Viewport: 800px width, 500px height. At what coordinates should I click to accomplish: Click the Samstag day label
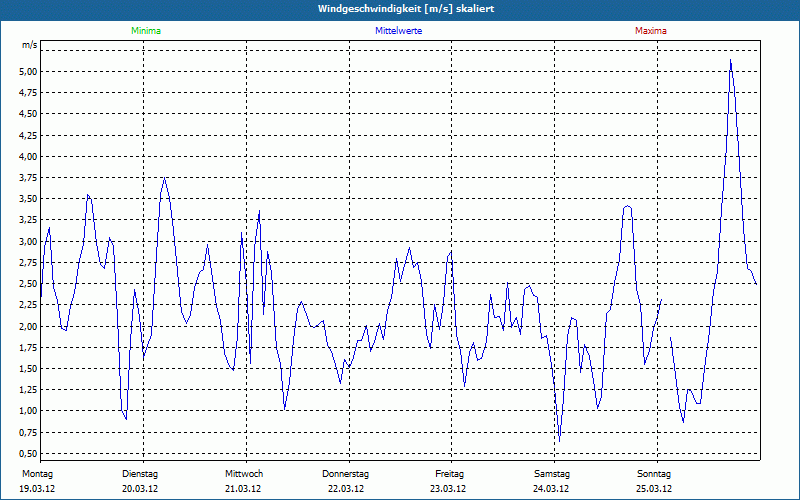click(x=552, y=474)
